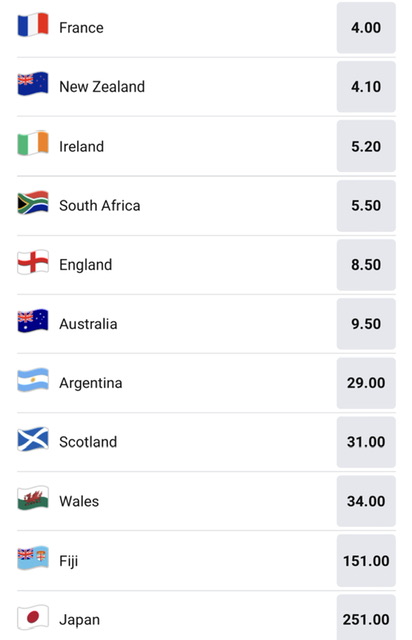Click the England flag icon
Image resolution: width=412 pixels, height=640 pixels.
pyautogui.click(x=33, y=262)
